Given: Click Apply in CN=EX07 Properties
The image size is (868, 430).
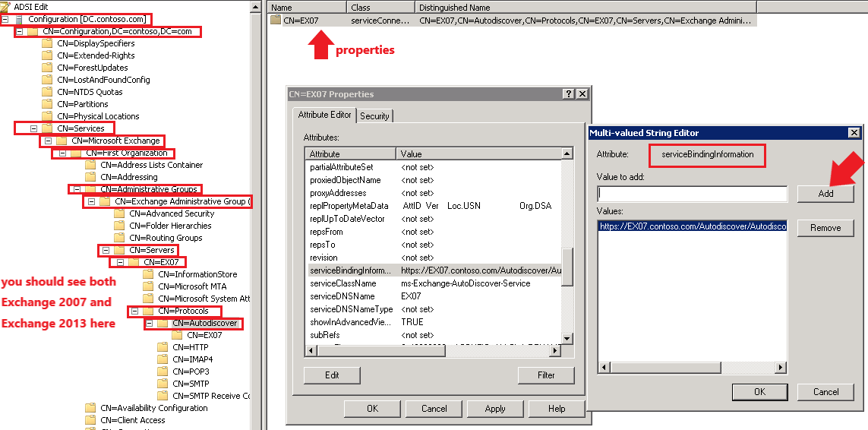Looking at the screenshot, I should click(x=495, y=409).
